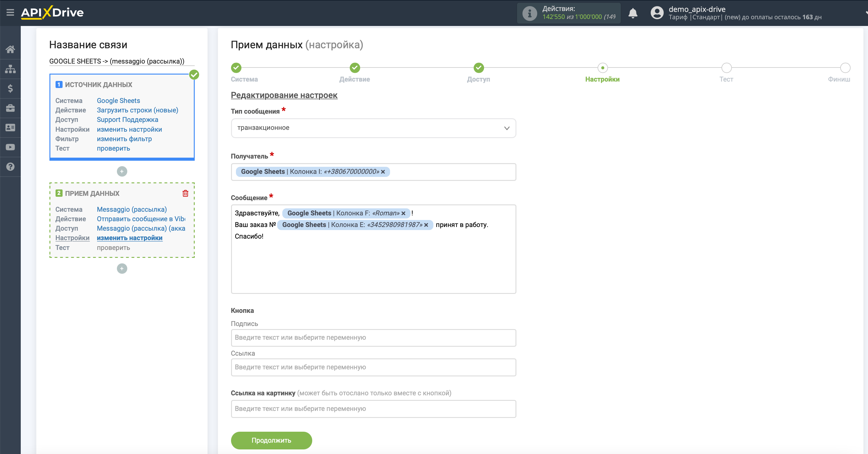The image size is (868, 454).
Task: Open Messaggio (рассылка) system link
Action: [x=132, y=209]
